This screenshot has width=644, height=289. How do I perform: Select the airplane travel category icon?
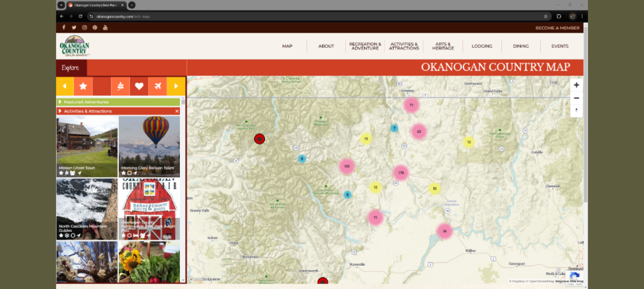tap(157, 86)
